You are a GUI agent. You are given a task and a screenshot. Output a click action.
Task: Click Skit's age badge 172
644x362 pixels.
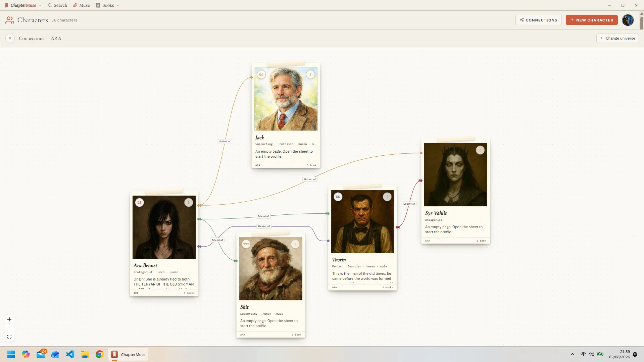tap(246, 244)
